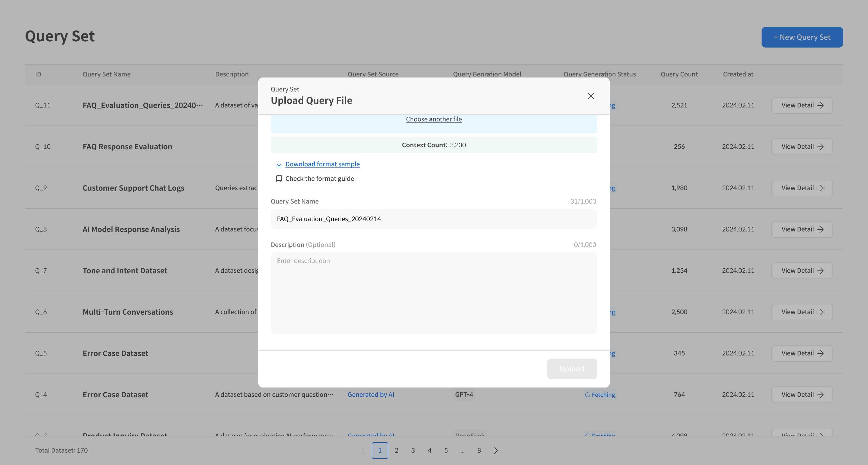This screenshot has width=868, height=465.
Task: Select page 2 in pagination
Action: [396, 451]
